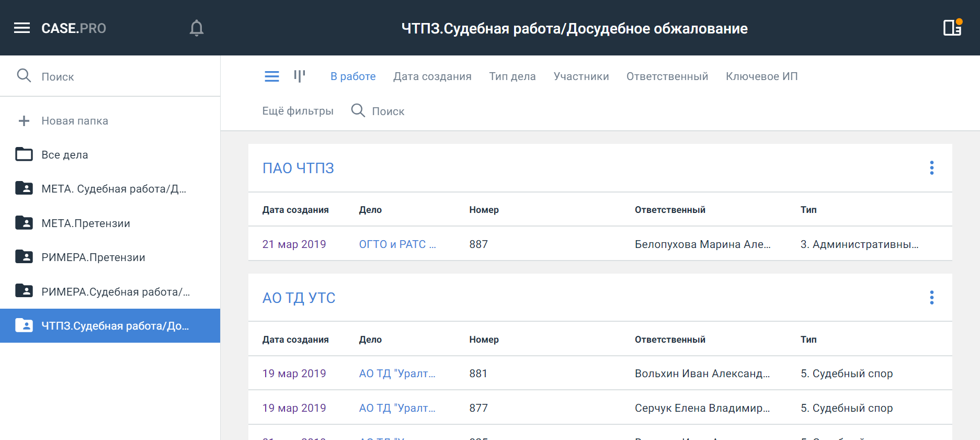This screenshot has height=440, width=980.
Task: Open Дата создания filter
Action: point(432,76)
